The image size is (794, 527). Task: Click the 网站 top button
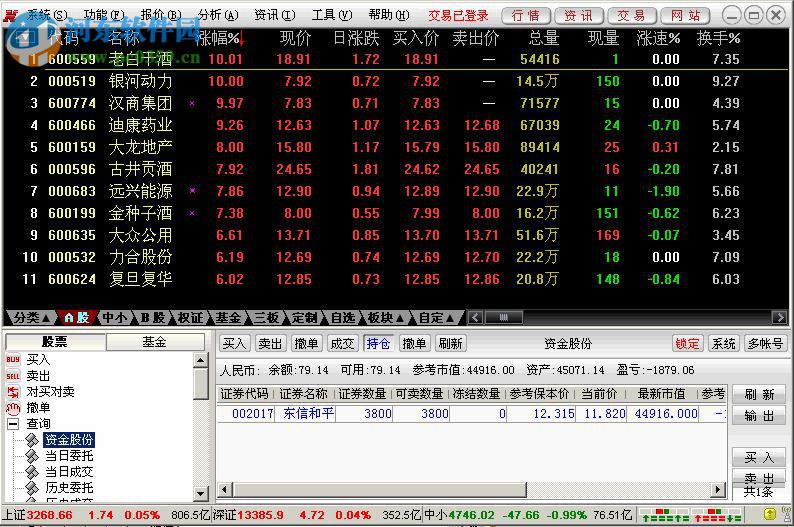pos(686,16)
